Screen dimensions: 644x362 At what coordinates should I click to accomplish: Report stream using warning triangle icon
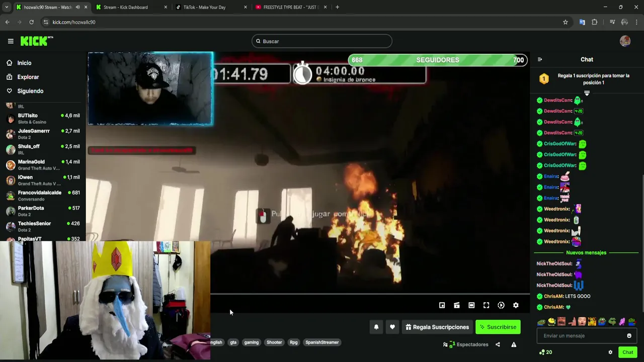click(514, 344)
